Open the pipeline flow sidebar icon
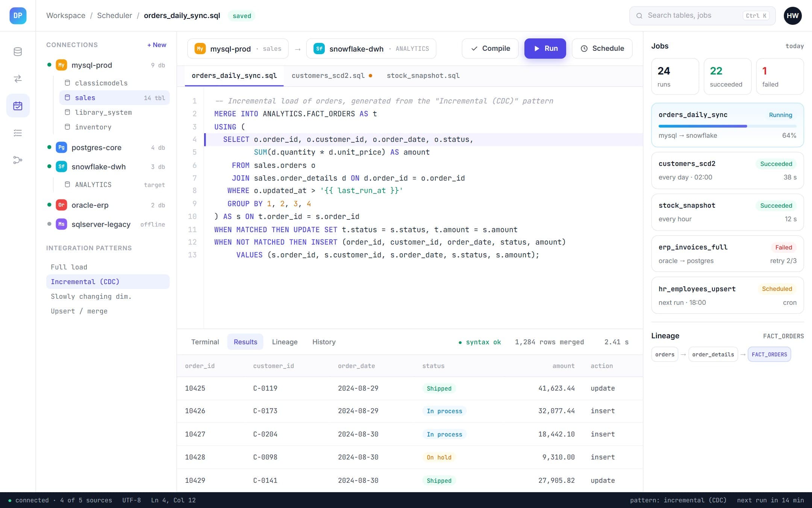812x508 pixels. (x=18, y=160)
